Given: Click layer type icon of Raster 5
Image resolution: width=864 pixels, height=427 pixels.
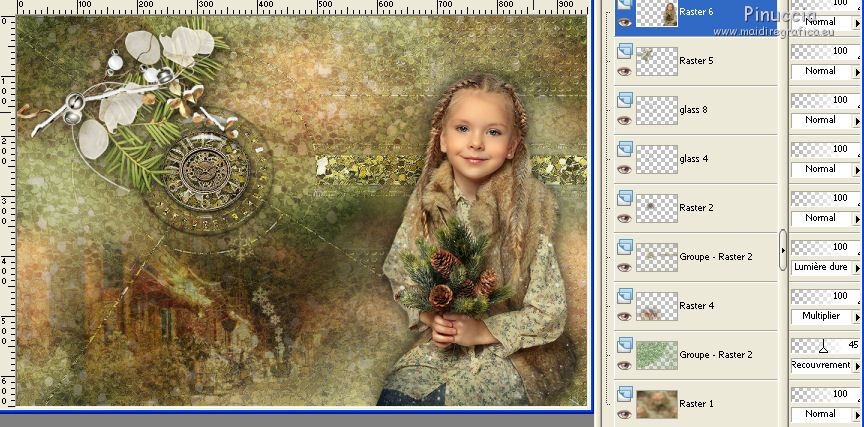Looking at the screenshot, I should tap(624, 51).
